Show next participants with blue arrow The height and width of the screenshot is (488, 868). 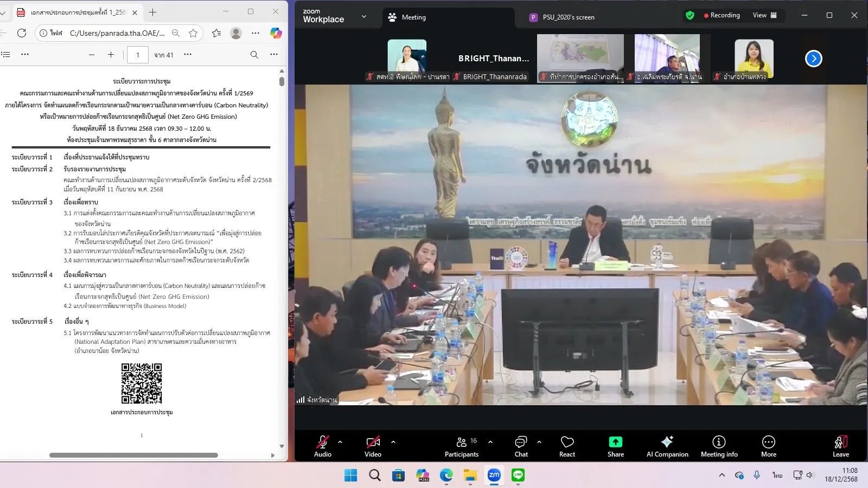(813, 59)
